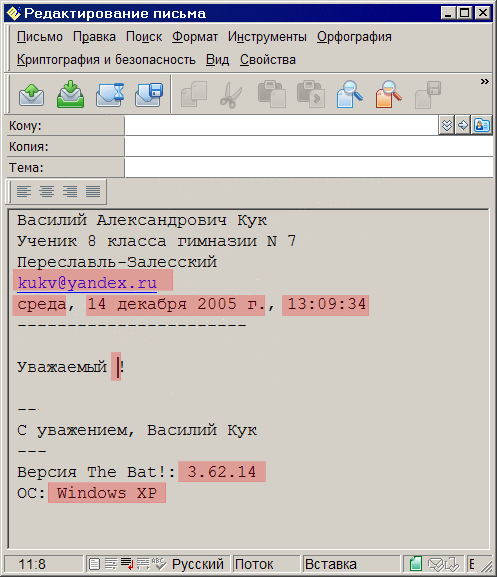
Task: Toggle justified text alignment
Action: tap(93, 191)
